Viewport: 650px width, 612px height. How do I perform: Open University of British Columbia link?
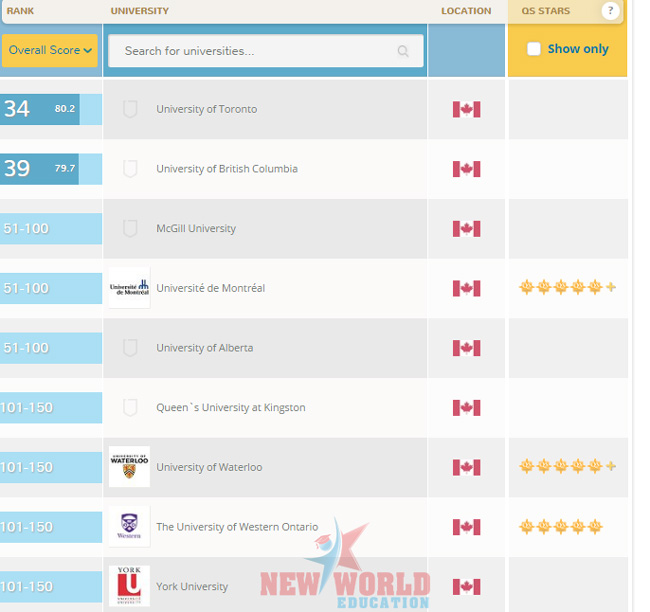click(226, 169)
